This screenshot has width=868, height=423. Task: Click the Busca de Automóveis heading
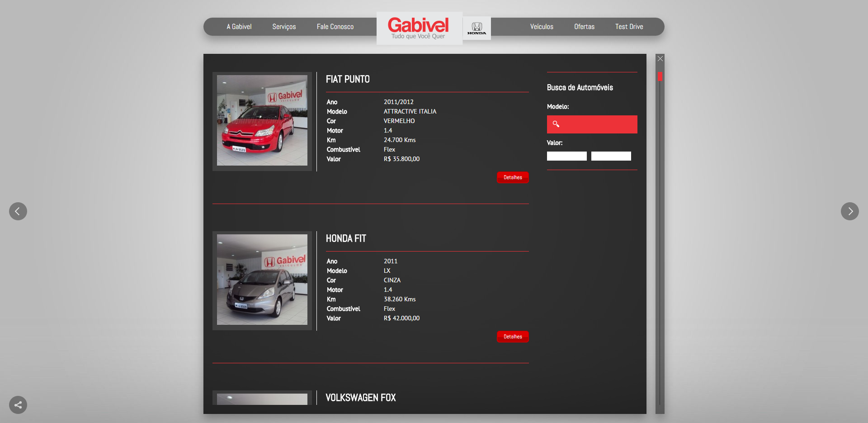pos(580,87)
